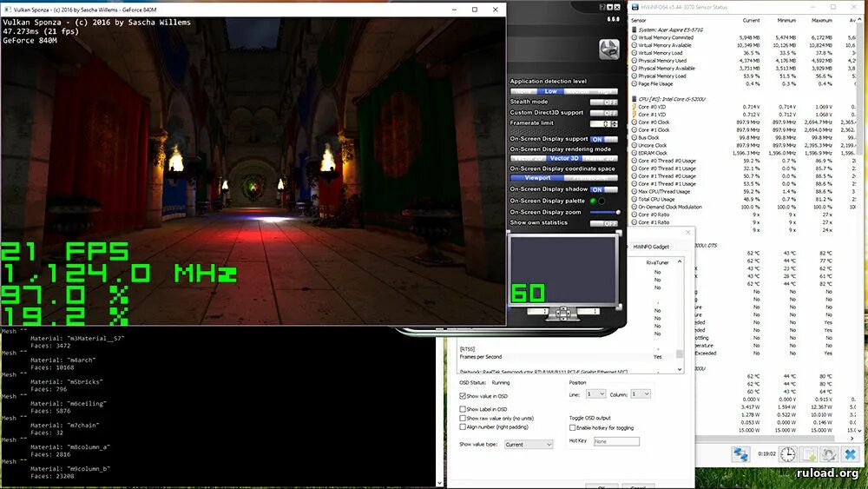Toggle Show own statistics switch

[603, 223]
